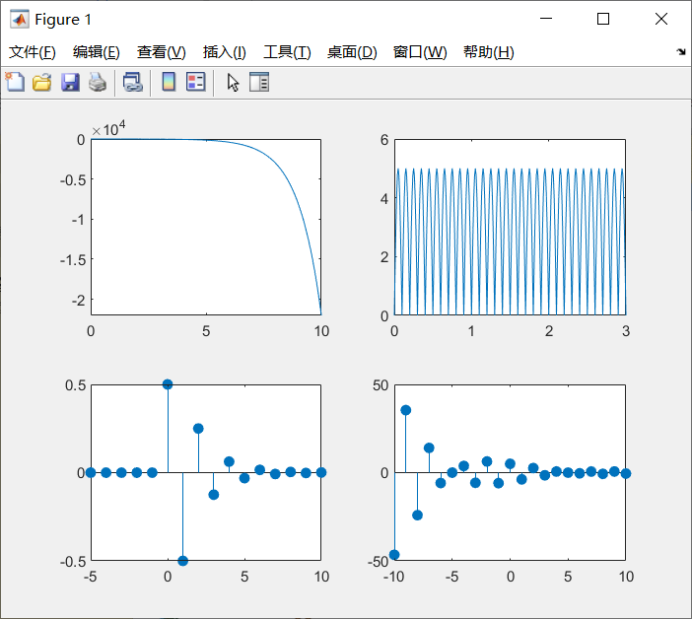Insert a legend using the toolbar icon

point(196,82)
